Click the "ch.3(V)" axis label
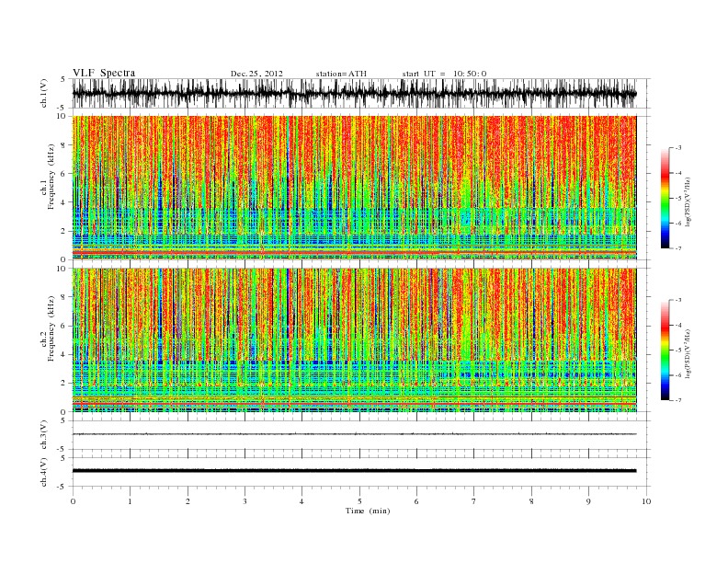The height and width of the screenshot is (563, 728). click(44, 435)
